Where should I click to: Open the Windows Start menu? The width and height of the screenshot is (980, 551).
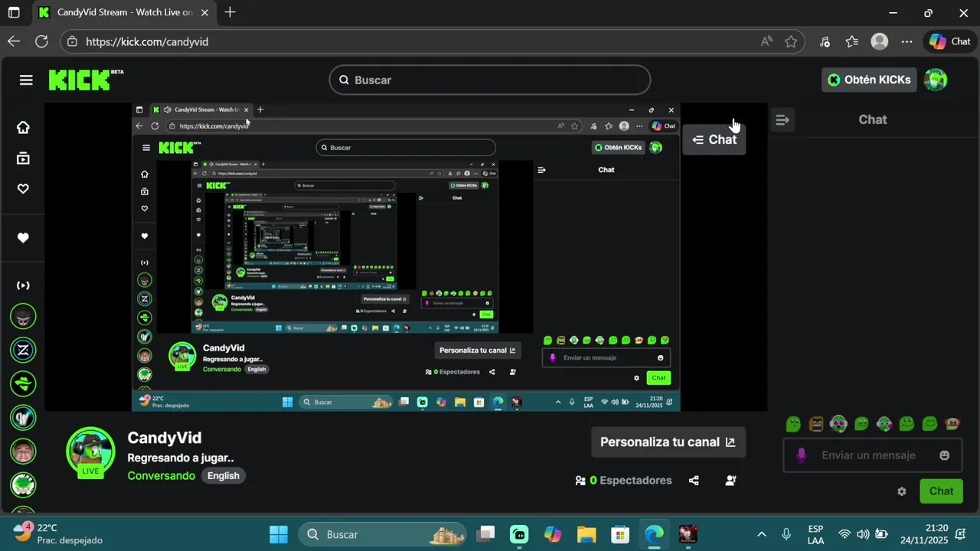click(279, 534)
